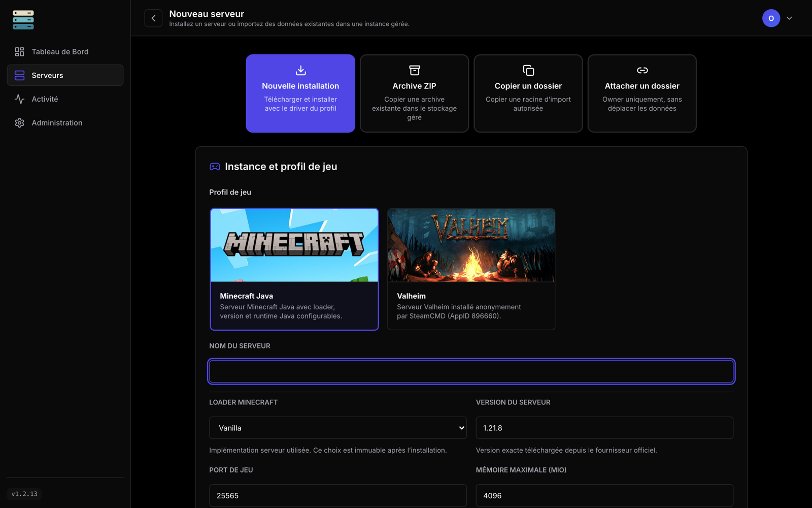
Task: Select the Valheim banner image
Action: [471, 245]
